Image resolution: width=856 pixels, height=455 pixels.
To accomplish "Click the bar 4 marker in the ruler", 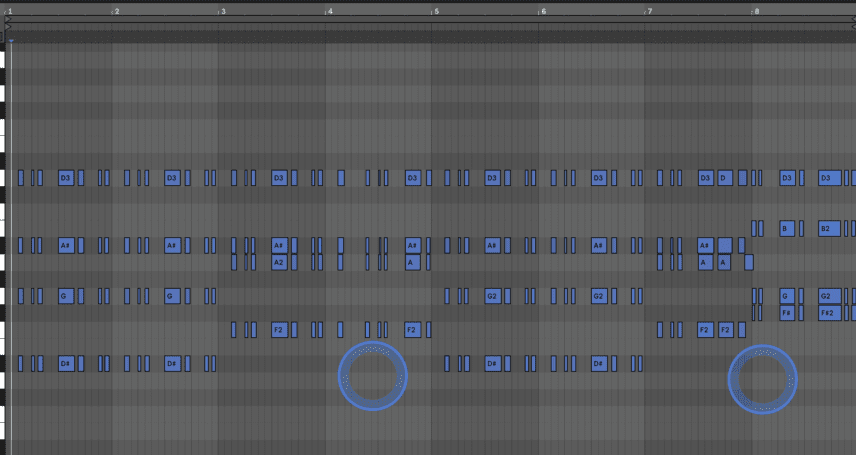I will point(329,11).
